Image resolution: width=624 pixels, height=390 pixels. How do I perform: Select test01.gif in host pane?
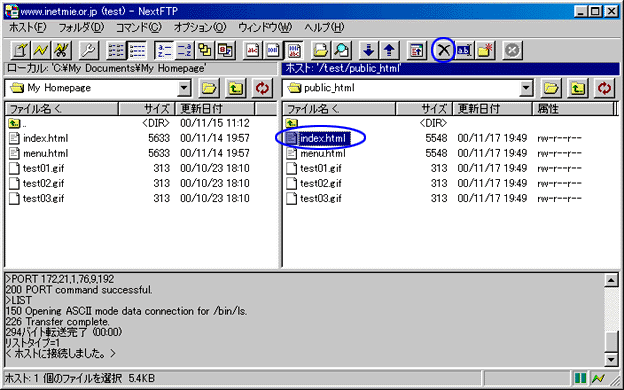tap(314, 168)
